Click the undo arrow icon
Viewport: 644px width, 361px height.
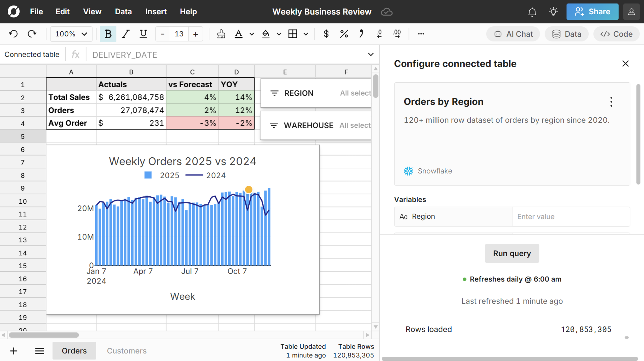point(13,34)
